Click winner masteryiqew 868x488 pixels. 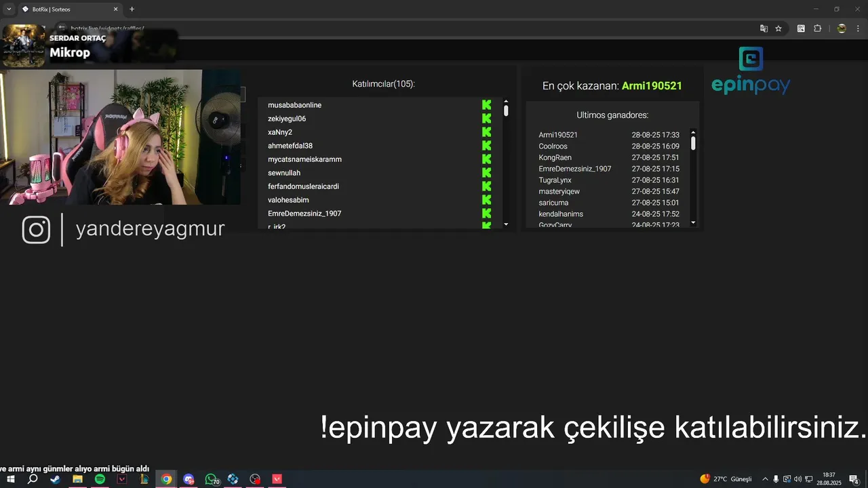tap(559, 192)
